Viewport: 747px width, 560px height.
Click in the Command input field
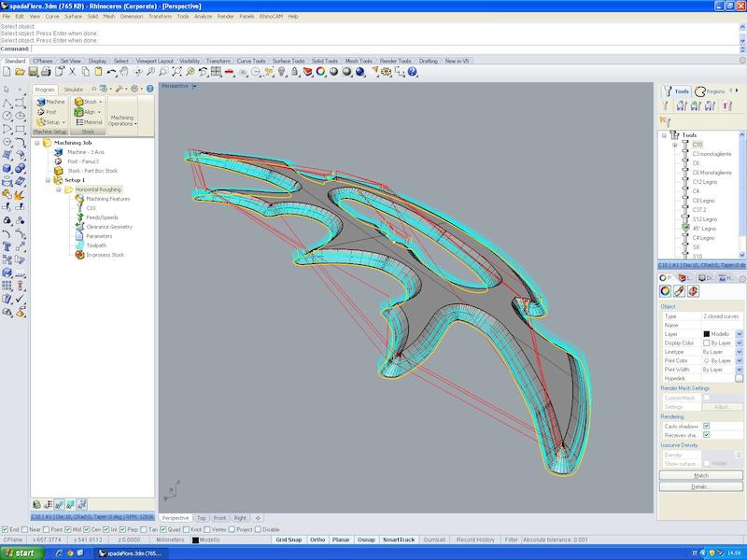tap(385, 49)
